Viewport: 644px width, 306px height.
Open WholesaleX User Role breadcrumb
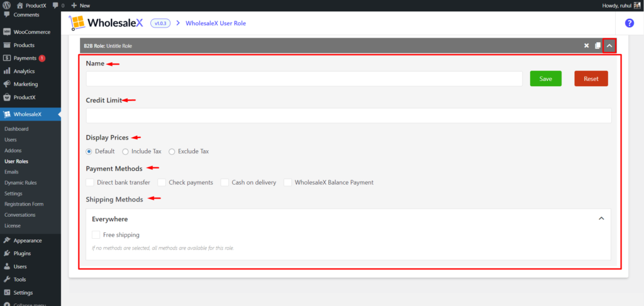[x=216, y=23]
